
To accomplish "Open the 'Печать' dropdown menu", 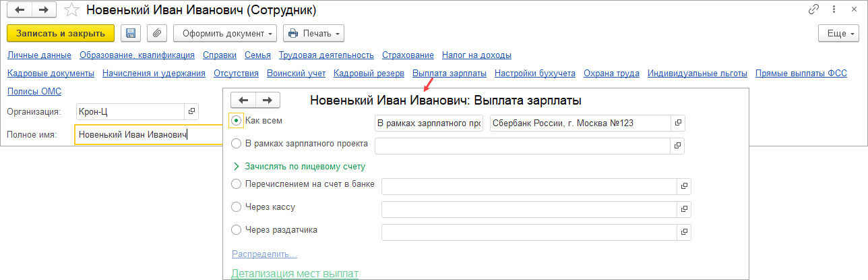I will point(313,33).
